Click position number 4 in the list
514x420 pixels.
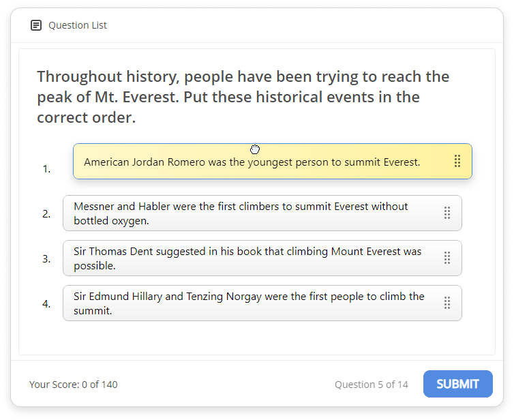coord(46,303)
